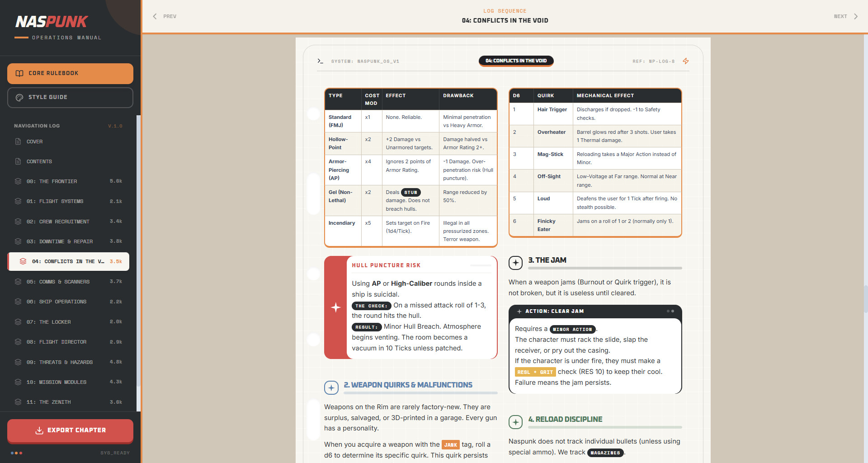This screenshot has height=463, width=868.
Task: Click the left chevron beside PREV
Action: [x=155, y=16]
